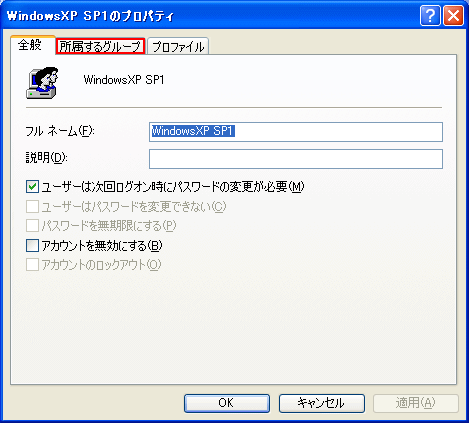Viewport: 469px width, 423px height.
Task: Click the 適用 apply button
Action: tap(416, 403)
